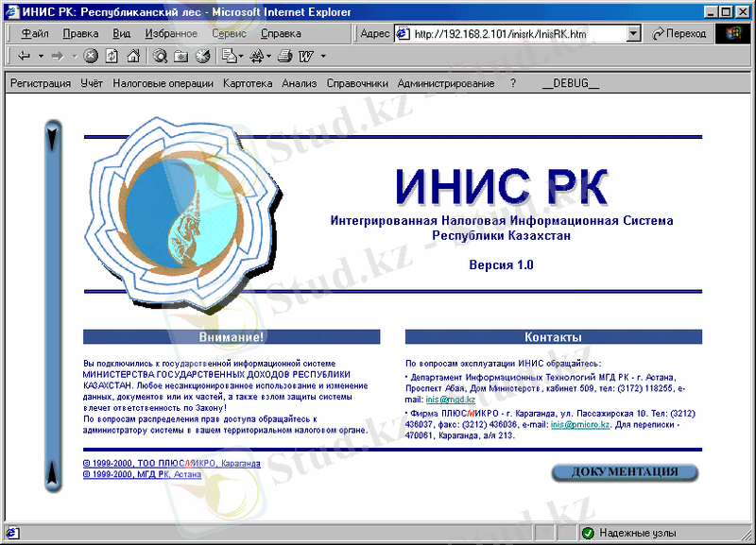Click the ИНИС РК large title

pos(502,186)
